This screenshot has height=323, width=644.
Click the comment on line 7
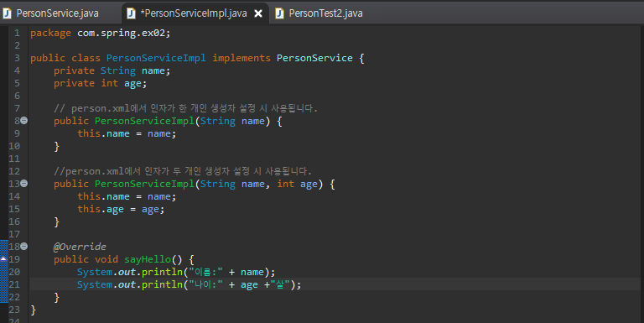(x=185, y=108)
